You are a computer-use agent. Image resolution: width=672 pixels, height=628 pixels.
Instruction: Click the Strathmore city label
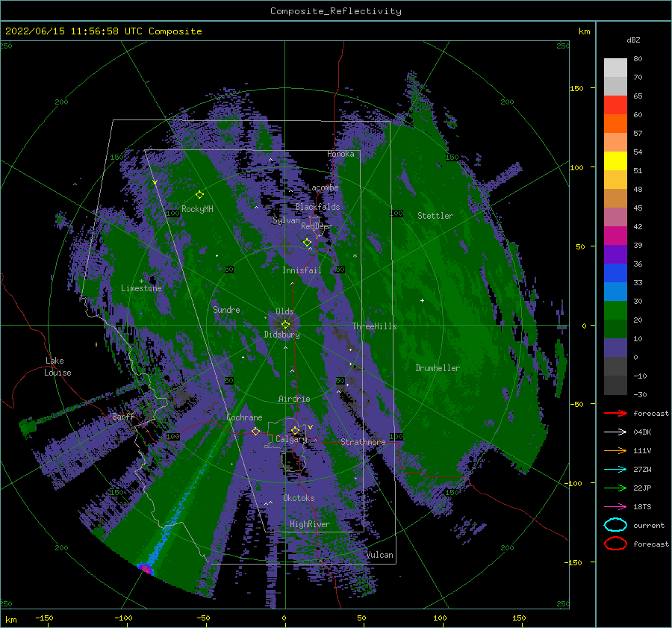(363, 442)
